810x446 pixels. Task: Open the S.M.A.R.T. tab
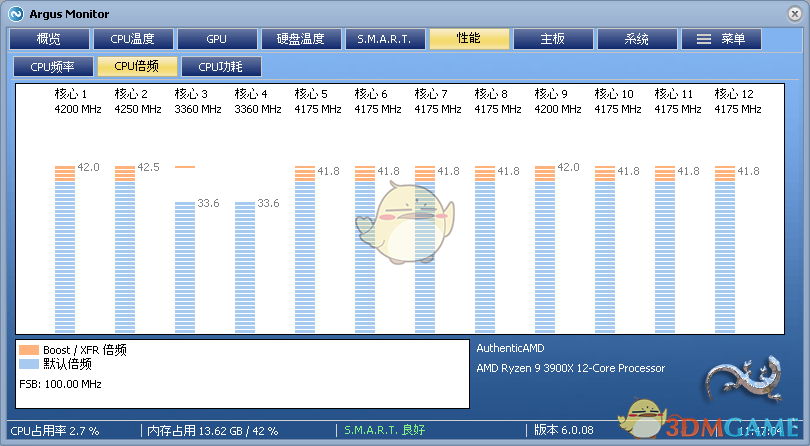[x=385, y=39]
